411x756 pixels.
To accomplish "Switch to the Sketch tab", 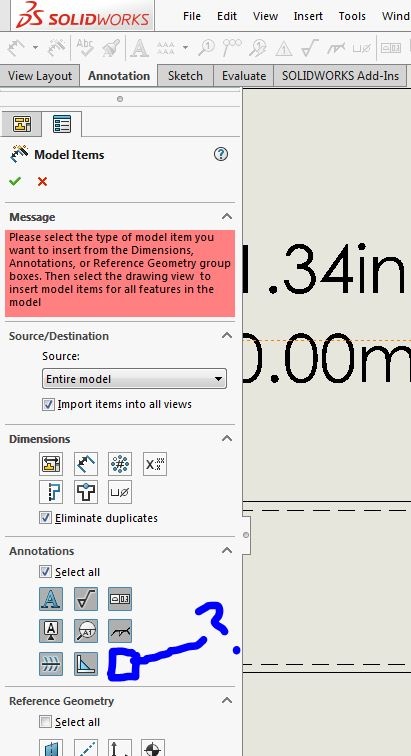I will 185,76.
